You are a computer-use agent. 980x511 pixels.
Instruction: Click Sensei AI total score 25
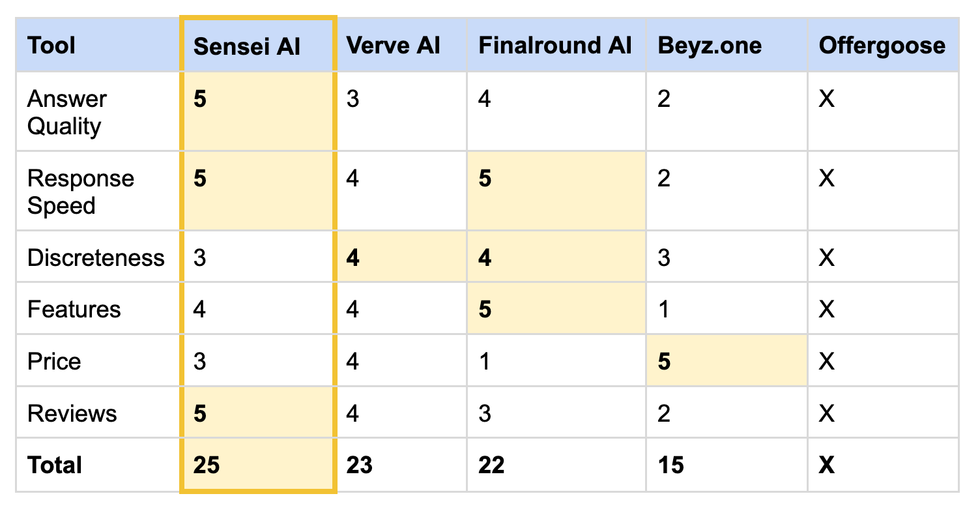[207, 465]
